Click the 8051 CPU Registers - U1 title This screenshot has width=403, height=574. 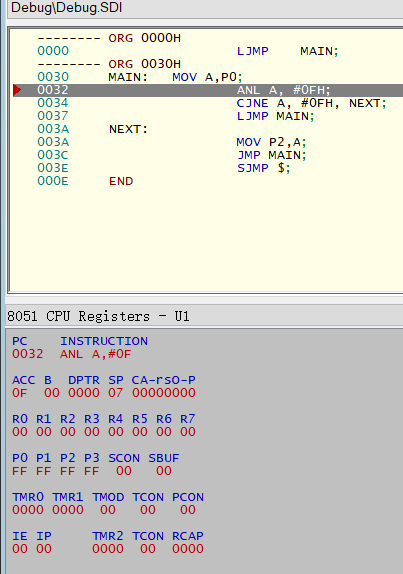coord(98,316)
